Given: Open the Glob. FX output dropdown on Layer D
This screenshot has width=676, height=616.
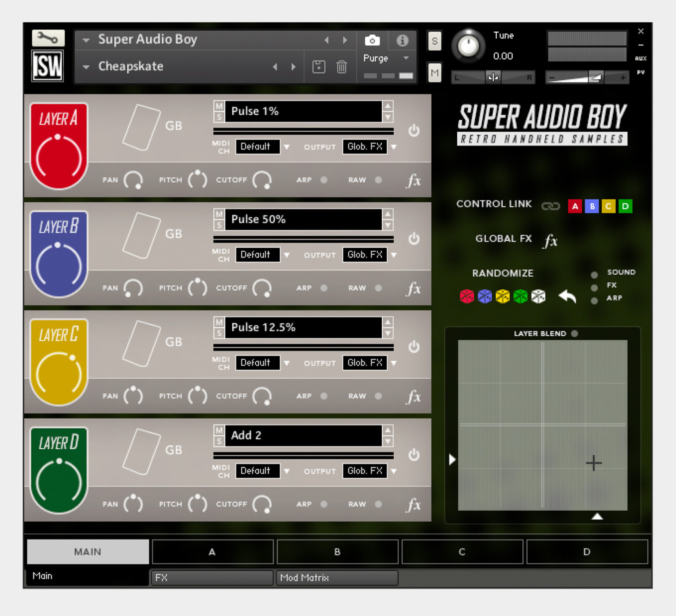Looking at the screenshot, I should 394,471.
